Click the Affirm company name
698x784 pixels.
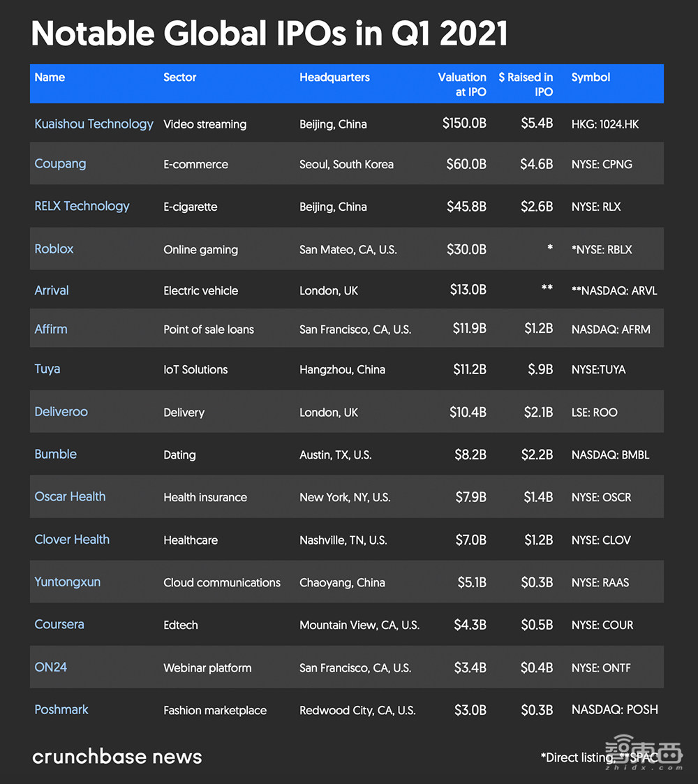click(51, 329)
